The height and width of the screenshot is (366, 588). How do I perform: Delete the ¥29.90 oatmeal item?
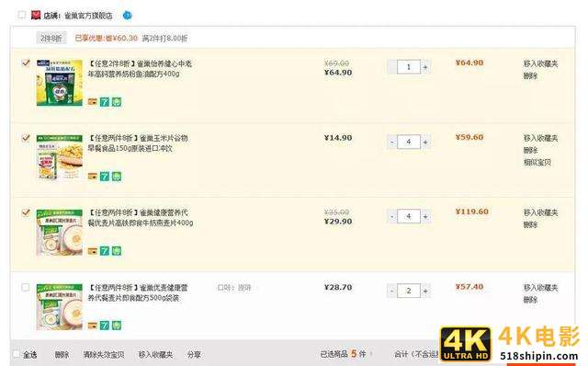click(x=531, y=224)
